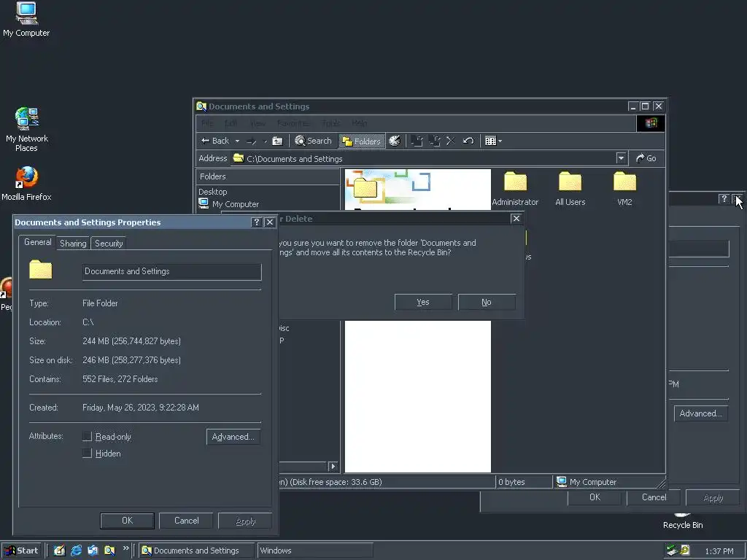Click the folder name field in Properties
Image resolution: width=747 pixels, height=560 pixels.
171,271
